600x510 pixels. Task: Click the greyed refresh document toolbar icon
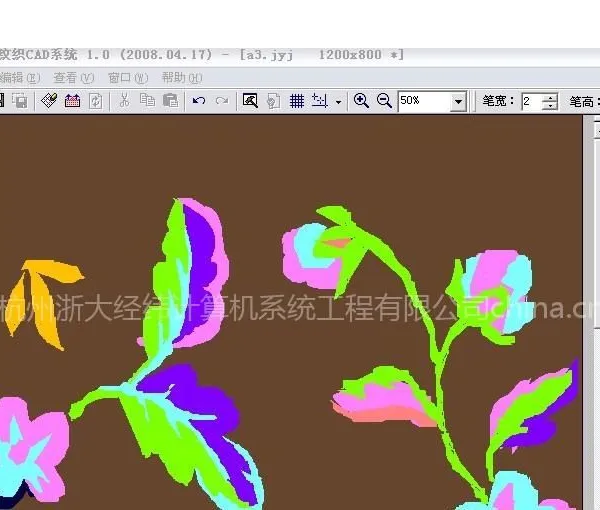click(x=95, y=101)
